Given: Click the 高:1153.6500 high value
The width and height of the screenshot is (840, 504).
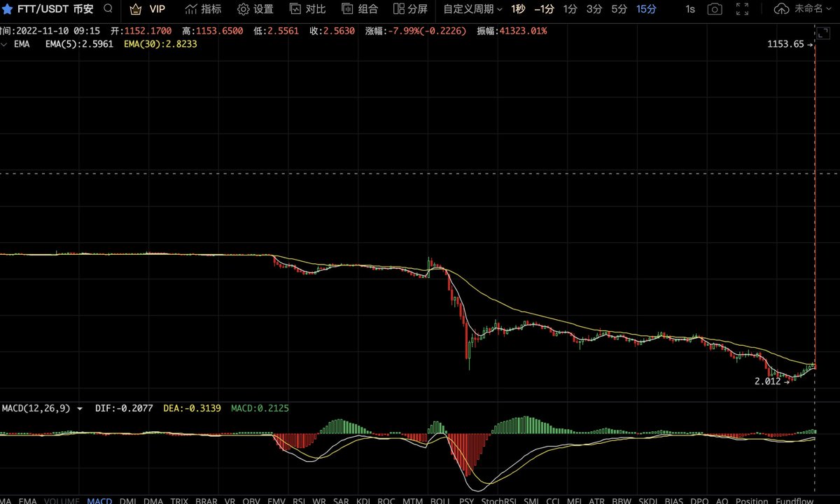Looking at the screenshot, I should click(x=212, y=31).
